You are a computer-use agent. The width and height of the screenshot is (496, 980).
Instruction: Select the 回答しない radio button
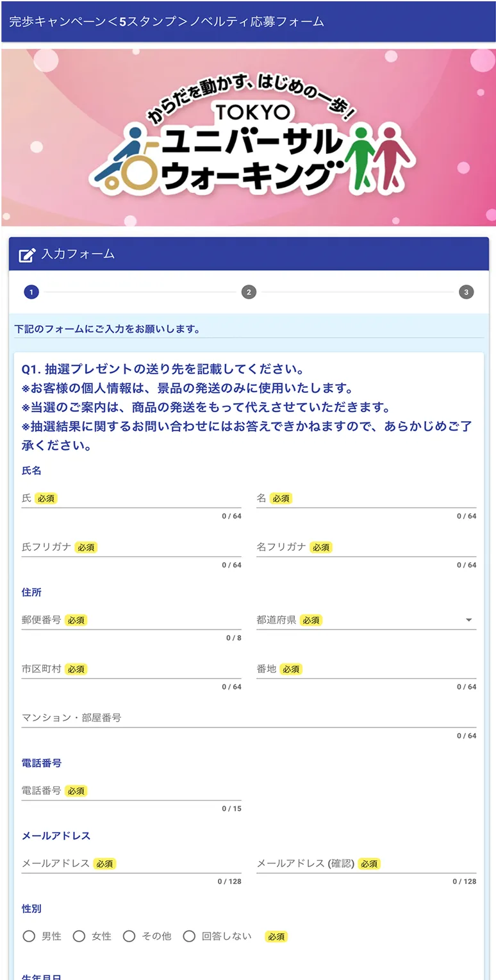(189, 936)
